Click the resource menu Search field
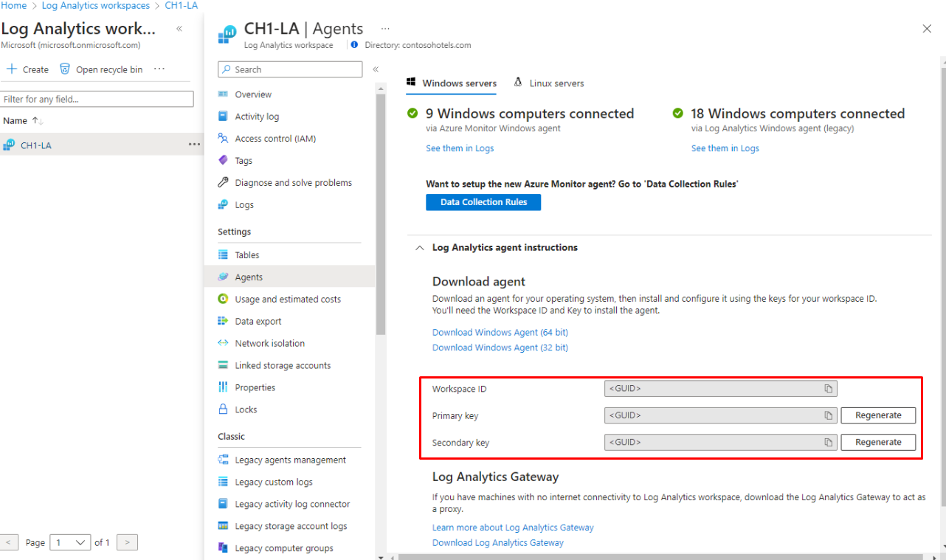The width and height of the screenshot is (946, 560). (289, 69)
